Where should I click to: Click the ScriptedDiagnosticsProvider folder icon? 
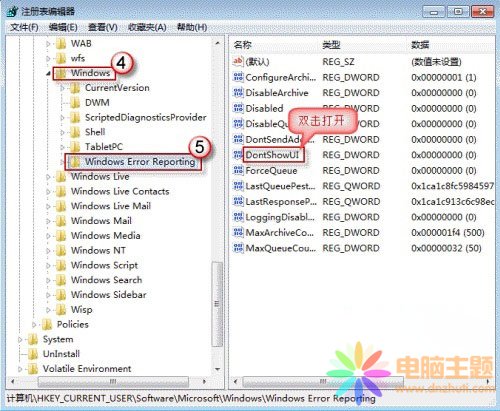click(x=75, y=117)
